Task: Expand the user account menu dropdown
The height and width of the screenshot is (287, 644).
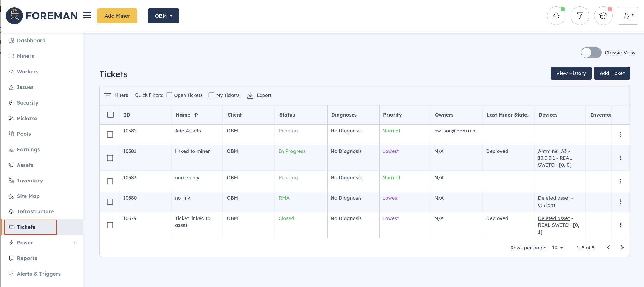Action: tap(628, 16)
